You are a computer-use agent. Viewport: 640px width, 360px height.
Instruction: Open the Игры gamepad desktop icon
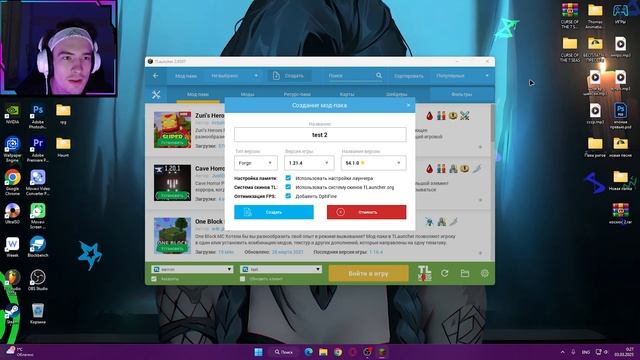(620, 13)
